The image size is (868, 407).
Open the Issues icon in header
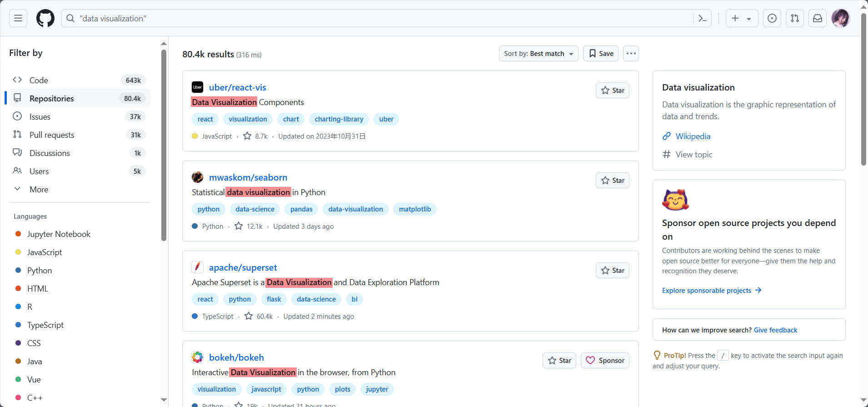(x=772, y=18)
